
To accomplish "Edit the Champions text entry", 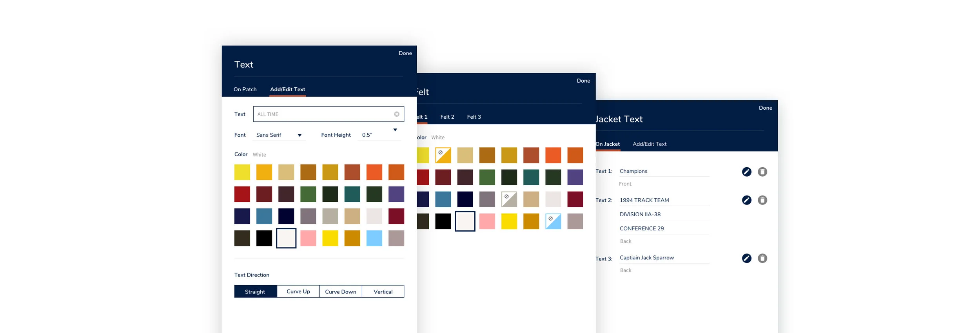I will [746, 172].
